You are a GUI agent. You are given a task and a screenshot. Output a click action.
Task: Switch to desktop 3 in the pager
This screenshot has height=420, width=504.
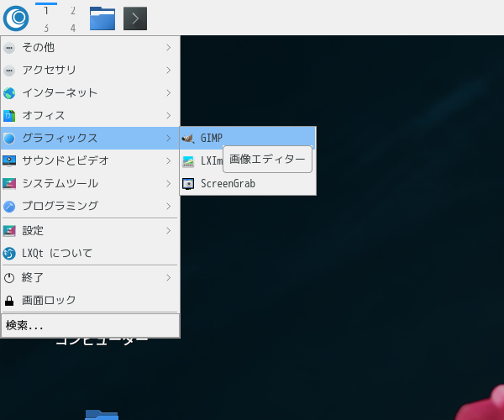[46, 28]
